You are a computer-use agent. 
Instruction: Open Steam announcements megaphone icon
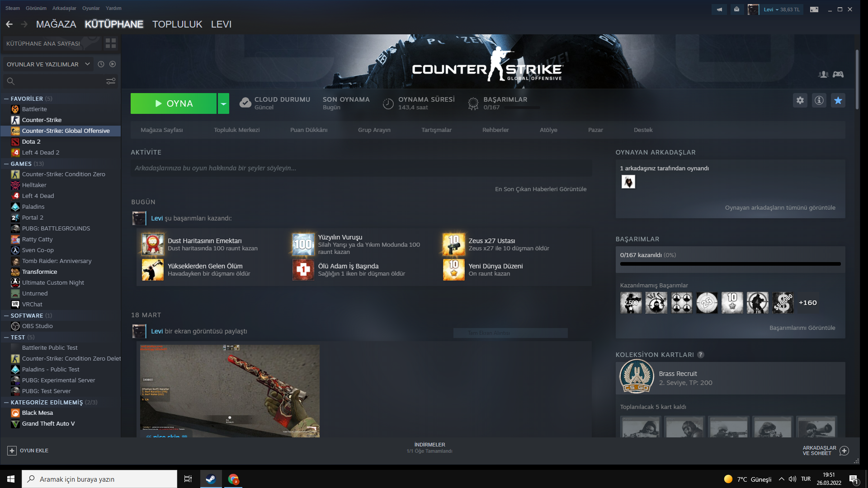719,9
